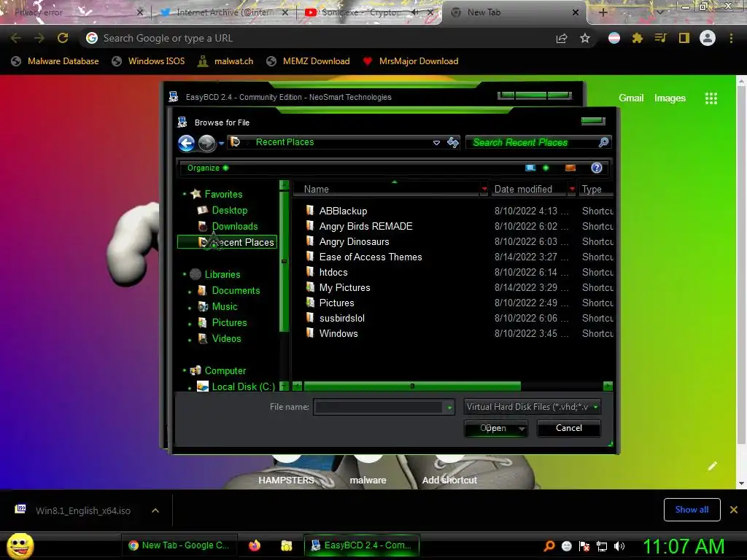Expand the address path dropdown
This screenshot has width=747, height=560.
click(436, 142)
